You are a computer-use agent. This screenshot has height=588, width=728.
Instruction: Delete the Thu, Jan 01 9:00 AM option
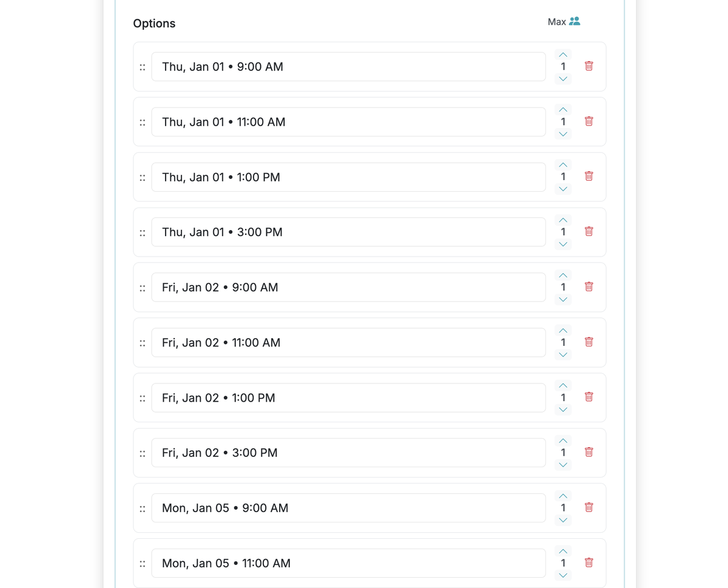(588, 66)
